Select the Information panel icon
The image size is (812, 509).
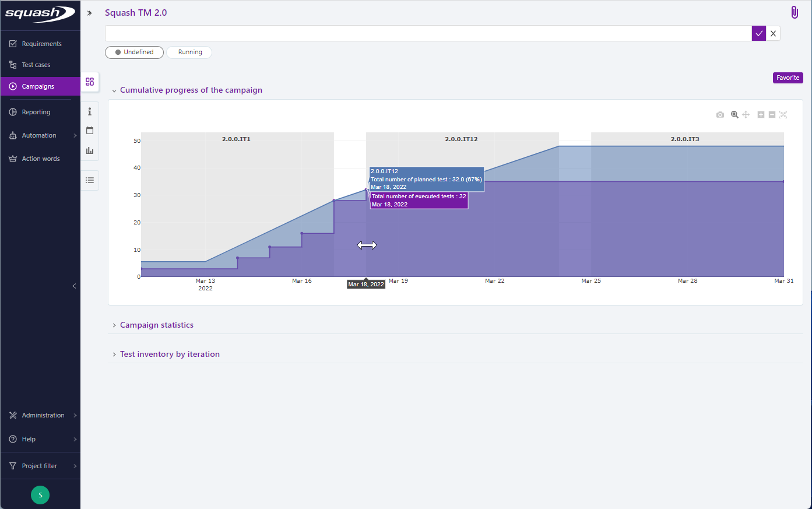(90, 111)
